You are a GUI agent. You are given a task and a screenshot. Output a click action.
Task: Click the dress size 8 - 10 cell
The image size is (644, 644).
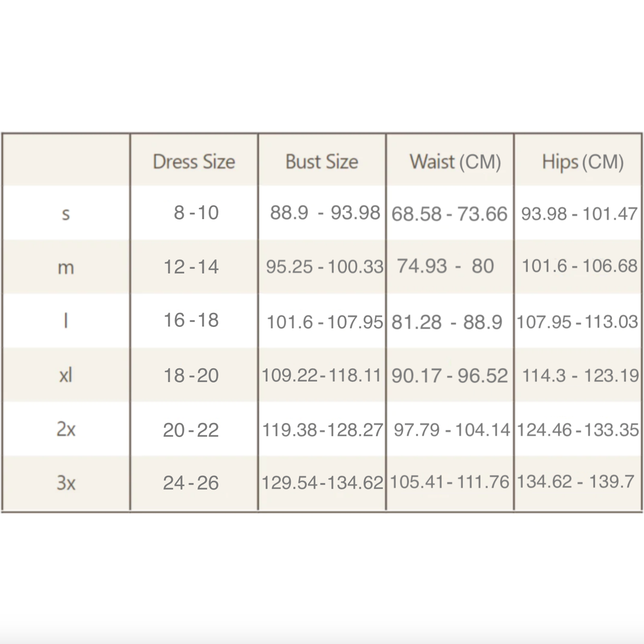pos(196,213)
